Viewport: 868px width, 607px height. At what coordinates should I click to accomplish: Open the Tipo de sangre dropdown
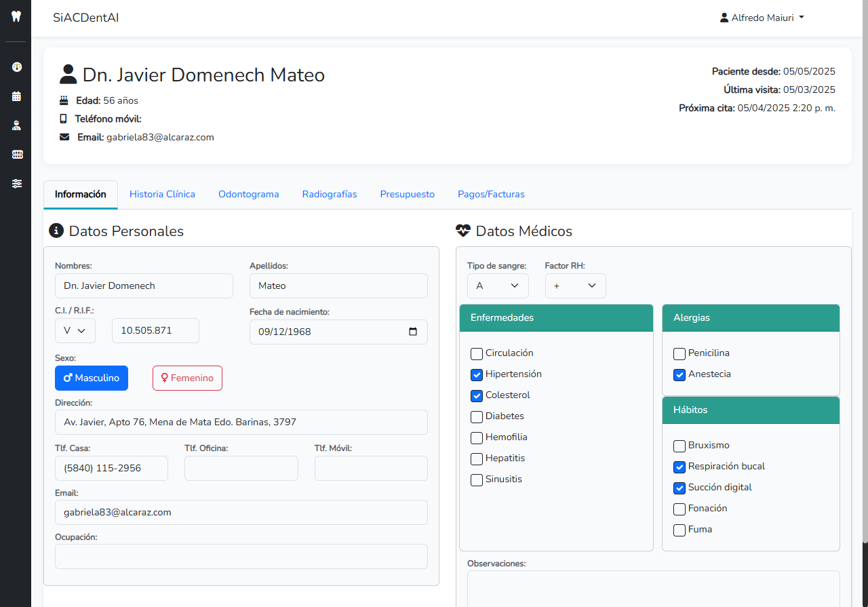(498, 286)
